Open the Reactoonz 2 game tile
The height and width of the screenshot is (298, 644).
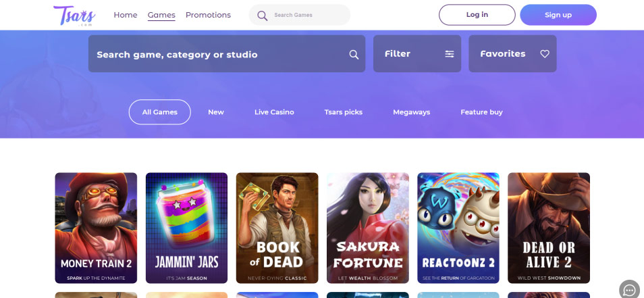click(x=458, y=228)
